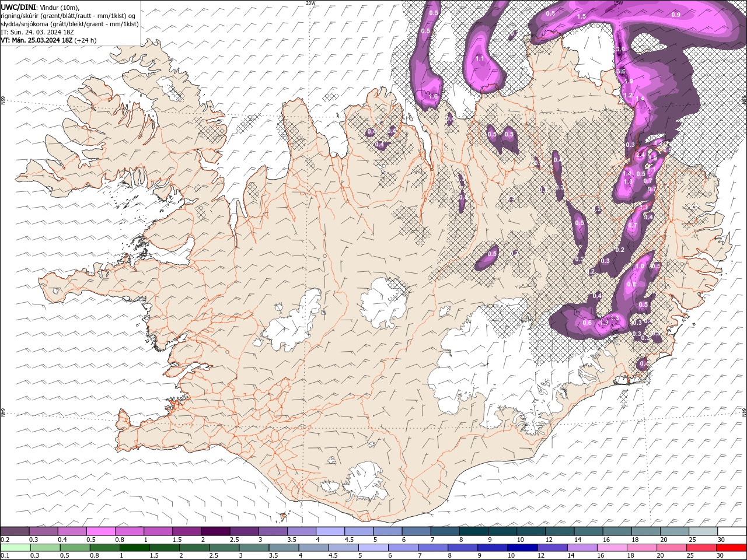Pick the bright pink top swatch between 0.5 and 0.8
747x560 pixels.
pos(100,531)
